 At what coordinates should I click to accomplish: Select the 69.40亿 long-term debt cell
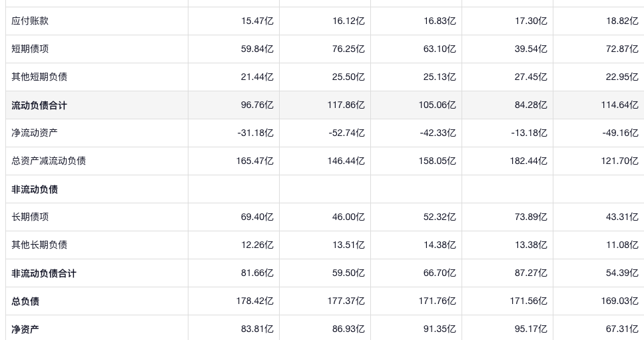257,217
